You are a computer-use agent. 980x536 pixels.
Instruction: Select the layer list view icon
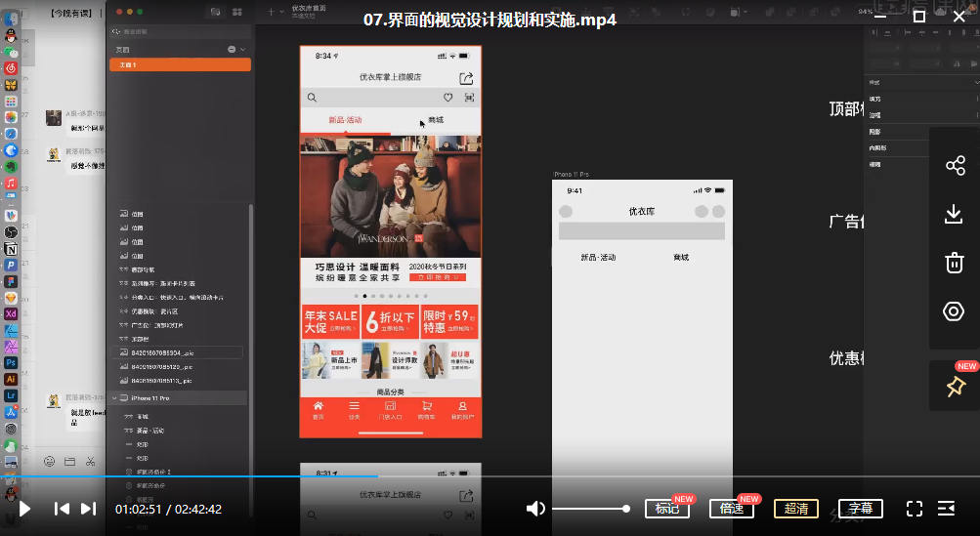pos(216,12)
